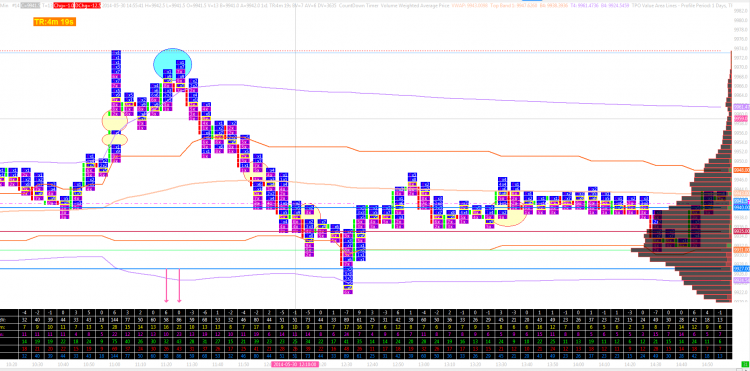Click the crimson 9935.00 price axis label
750x371 pixels.
(741, 231)
